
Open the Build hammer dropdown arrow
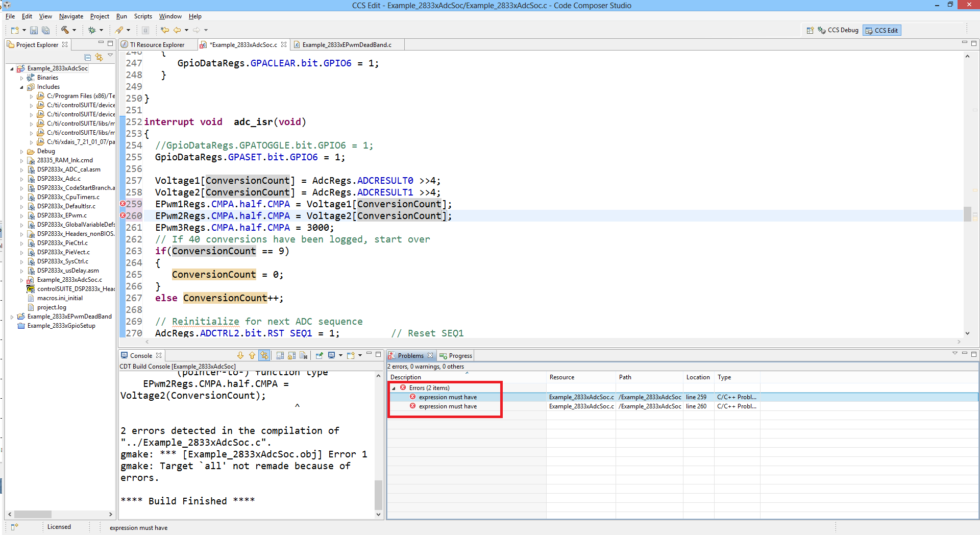[75, 30]
